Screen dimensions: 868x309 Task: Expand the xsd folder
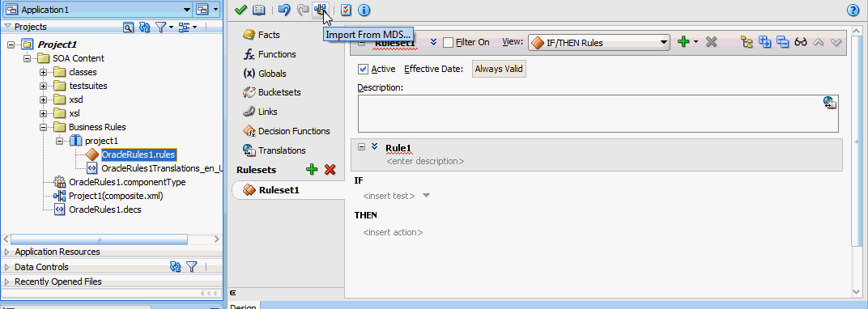[x=43, y=100]
